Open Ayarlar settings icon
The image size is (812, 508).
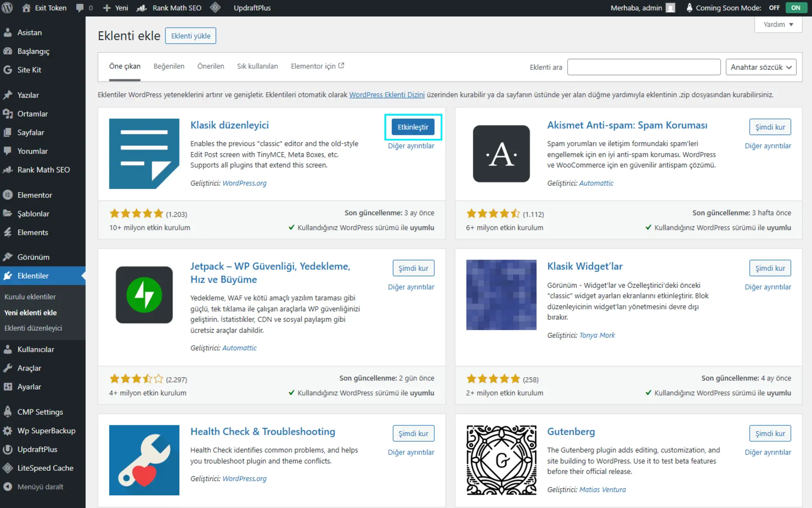[8, 386]
